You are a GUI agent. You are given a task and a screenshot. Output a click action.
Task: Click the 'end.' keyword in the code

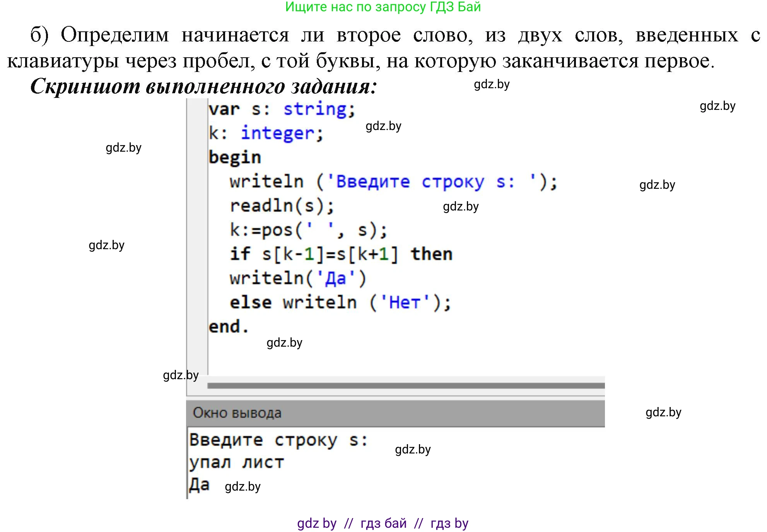pyautogui.click(x=228, y=327)
